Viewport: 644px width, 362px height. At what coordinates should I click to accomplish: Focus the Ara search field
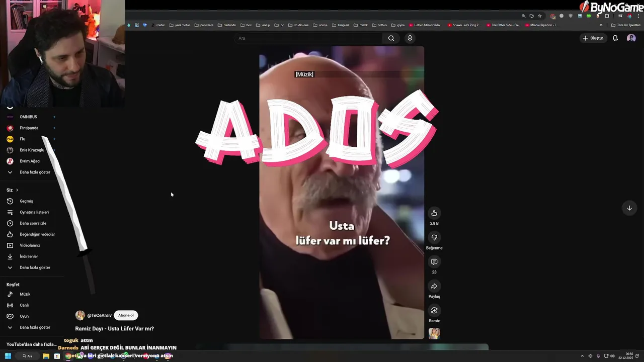point(309,38)
